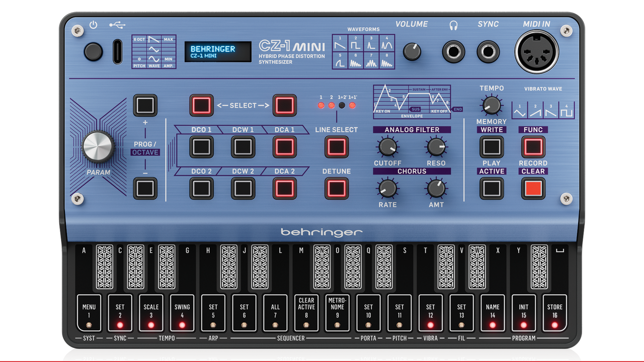Tap the INIT 15 program key
Screen dimensions: 644x362
point(524,313)
